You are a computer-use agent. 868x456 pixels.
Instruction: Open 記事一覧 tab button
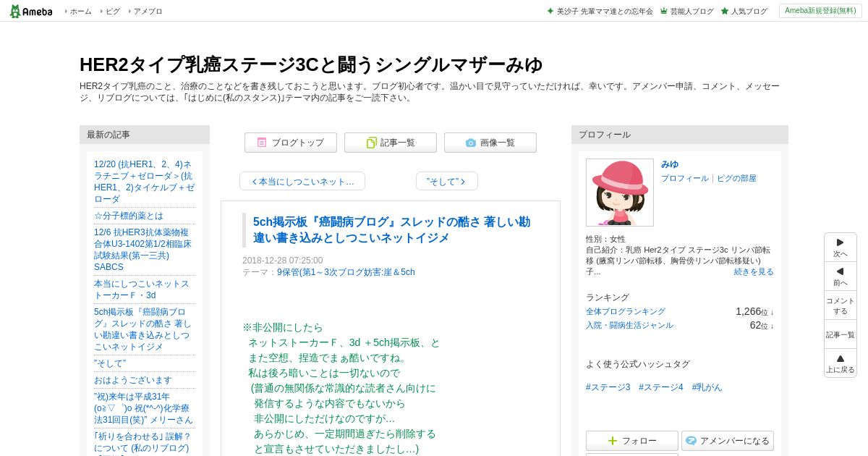(x=391, y=143)
